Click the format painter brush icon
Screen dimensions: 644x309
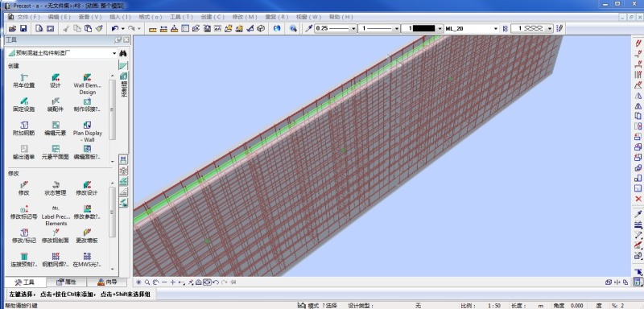click(x=99, y=28)
